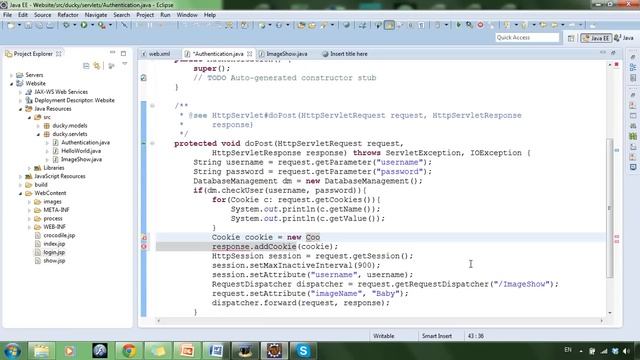Click the Quick Access search field
The height and width of the screenshot is (360, 640).
527,38
